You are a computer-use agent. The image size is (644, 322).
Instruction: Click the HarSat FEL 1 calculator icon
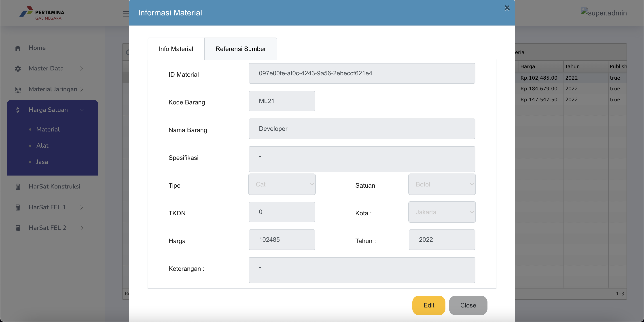[x=18, y=208]
